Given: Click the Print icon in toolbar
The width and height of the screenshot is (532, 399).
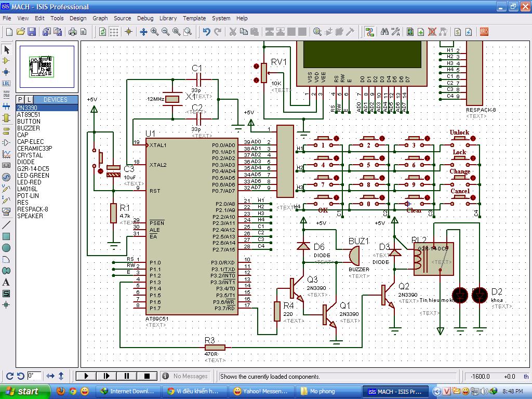Looking at the screenshot, I should (73, 32).
